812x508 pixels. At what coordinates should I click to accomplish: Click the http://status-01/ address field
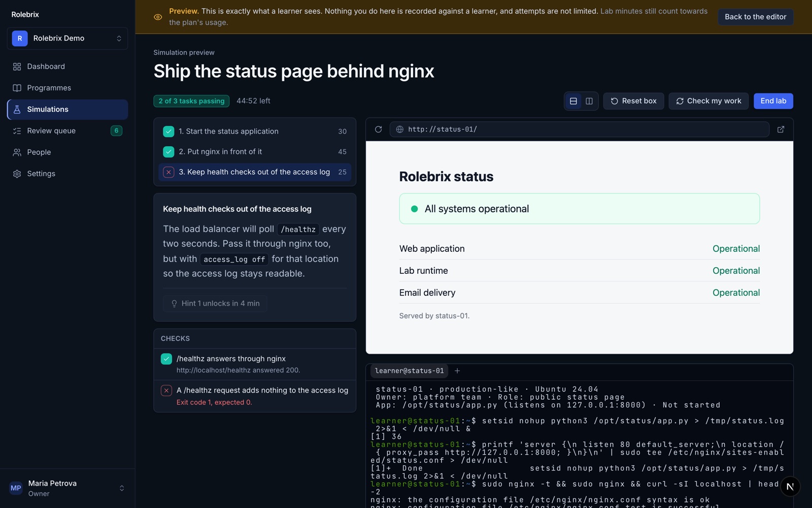(x=579, y=129)
